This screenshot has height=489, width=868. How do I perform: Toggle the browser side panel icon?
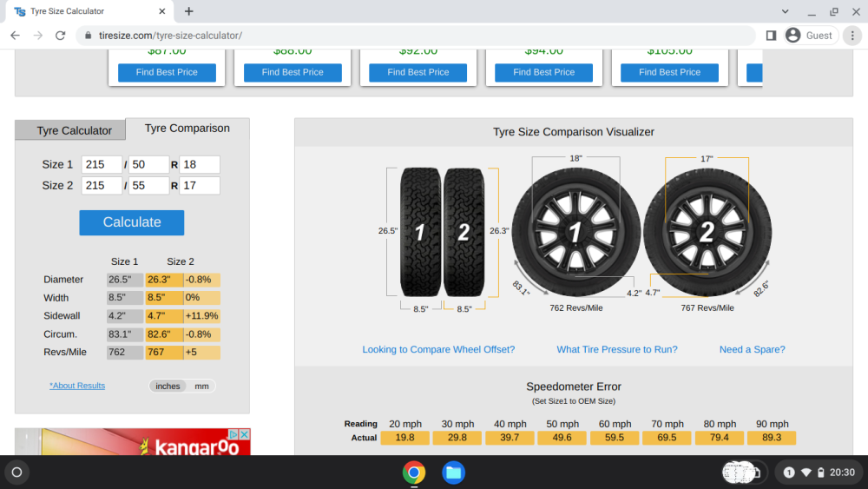pos(771,36)
